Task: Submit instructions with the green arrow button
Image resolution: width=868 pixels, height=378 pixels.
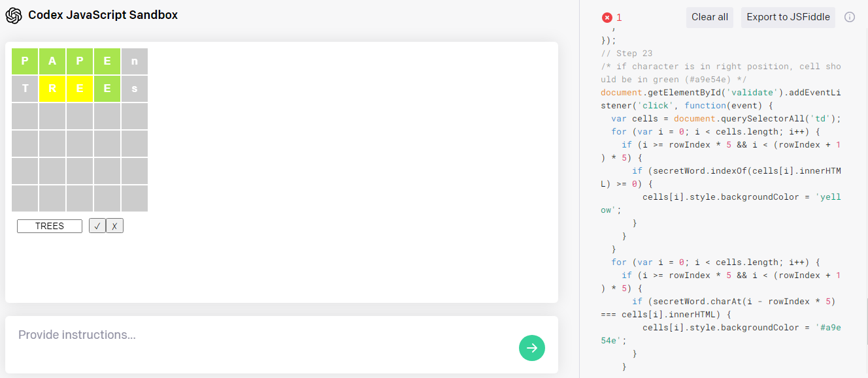Action: pos(532,347)
